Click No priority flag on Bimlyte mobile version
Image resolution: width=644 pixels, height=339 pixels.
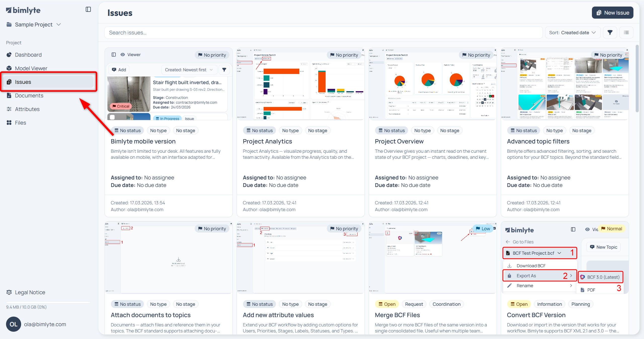[212, 55]
